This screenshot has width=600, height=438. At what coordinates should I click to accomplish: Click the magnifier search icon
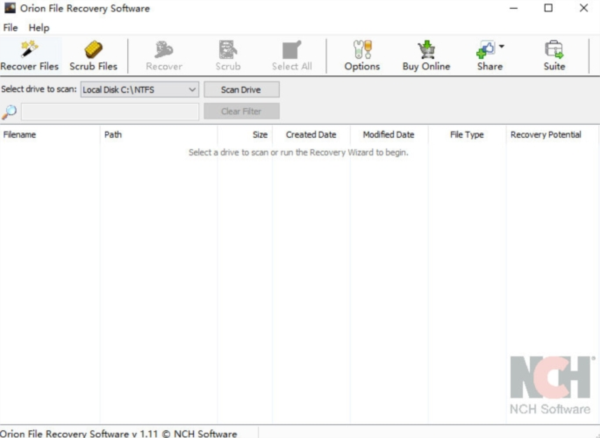click(9, 112)
